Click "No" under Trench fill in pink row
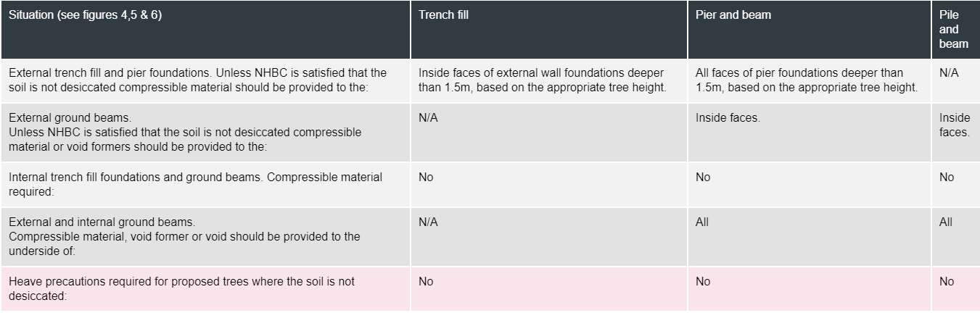Viewport: 980px width, 313px height. coord(426,282)
